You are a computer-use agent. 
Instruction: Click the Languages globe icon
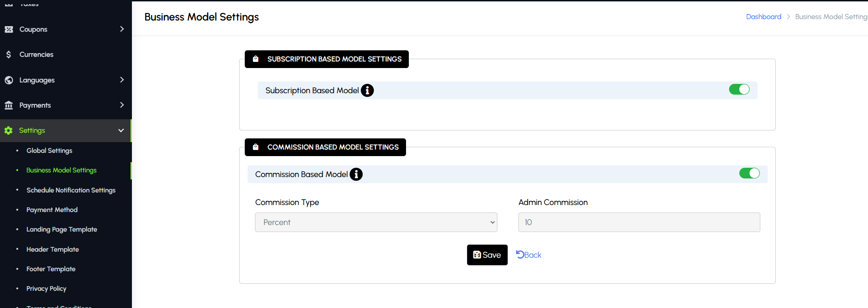click(x=9, y=80)
